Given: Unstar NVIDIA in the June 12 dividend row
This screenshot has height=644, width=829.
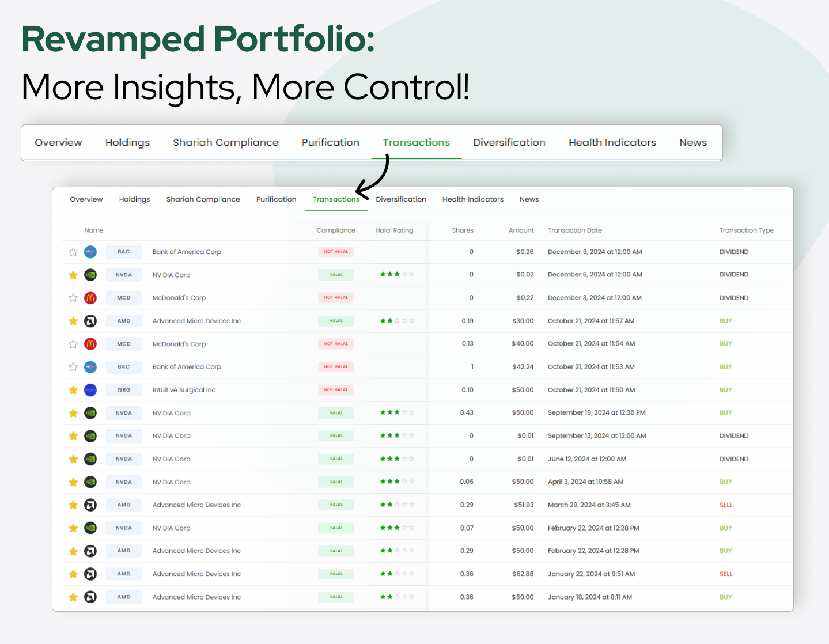Looking at the screenshot, I should (x=73, y=459).
